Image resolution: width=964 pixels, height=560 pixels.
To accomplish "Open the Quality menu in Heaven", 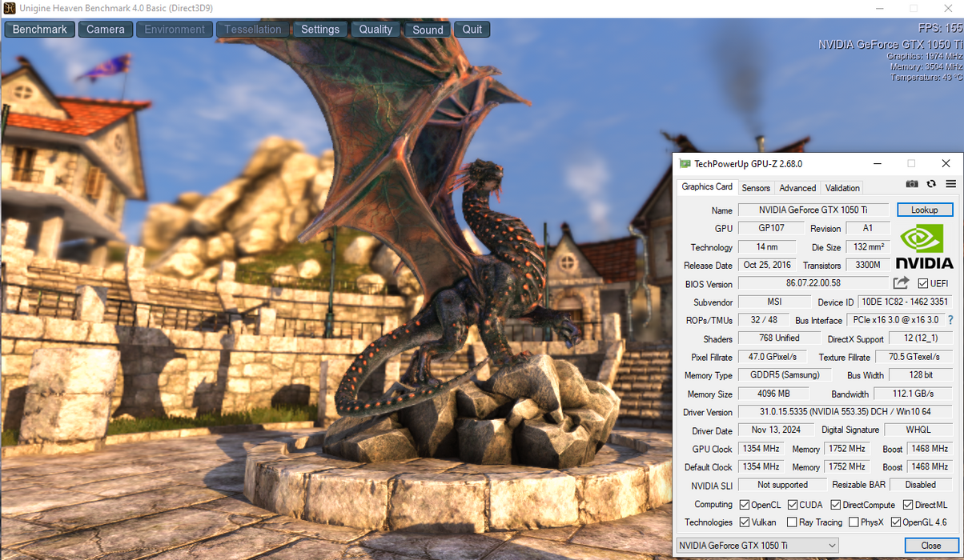I will pyautogui.click(x=376, y=30).
